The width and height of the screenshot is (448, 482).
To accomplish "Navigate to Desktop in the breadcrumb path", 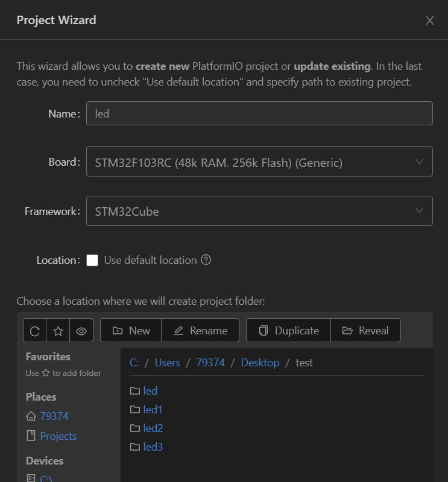I will pos(260,363).
